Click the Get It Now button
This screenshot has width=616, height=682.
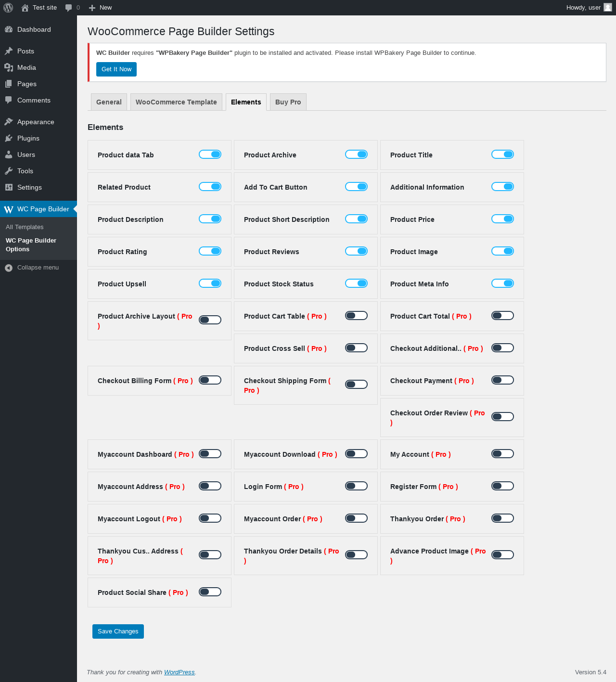[116, 69]
